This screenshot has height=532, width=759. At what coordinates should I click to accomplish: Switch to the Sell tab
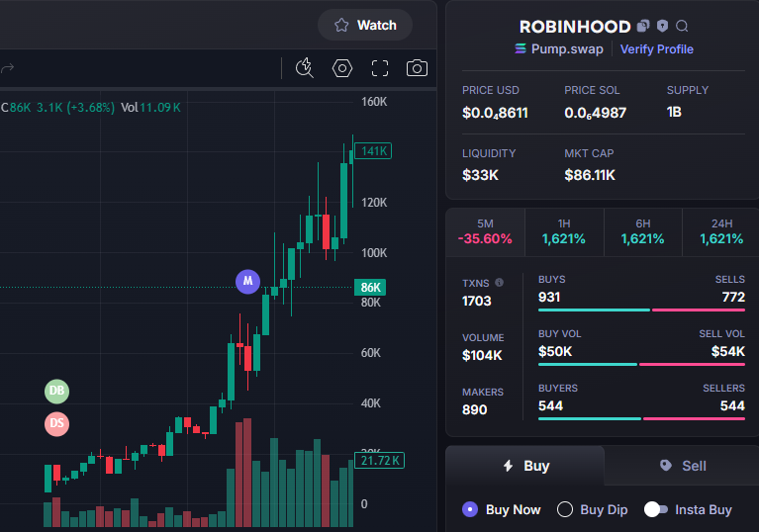click(x=683, y=466)
